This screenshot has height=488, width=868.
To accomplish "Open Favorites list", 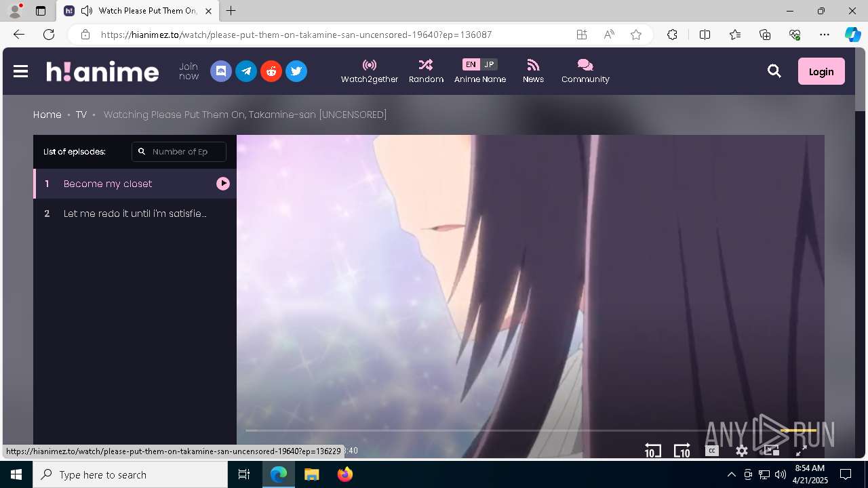I will [x=735, y=35].
